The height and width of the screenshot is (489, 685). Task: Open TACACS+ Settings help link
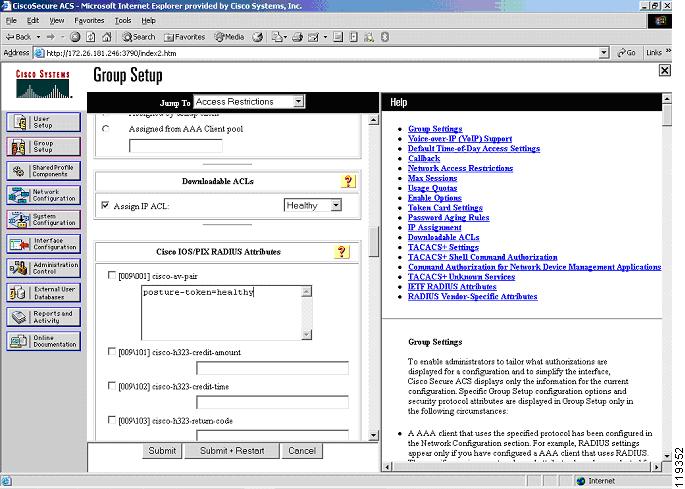pyautogui.click(x=443, y=247)
